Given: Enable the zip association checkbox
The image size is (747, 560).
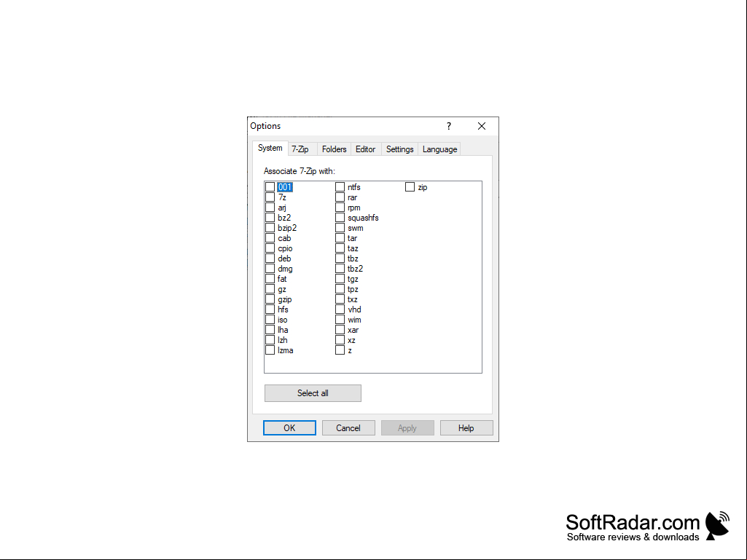Looking at the screenshot, I should pos(410,187).
